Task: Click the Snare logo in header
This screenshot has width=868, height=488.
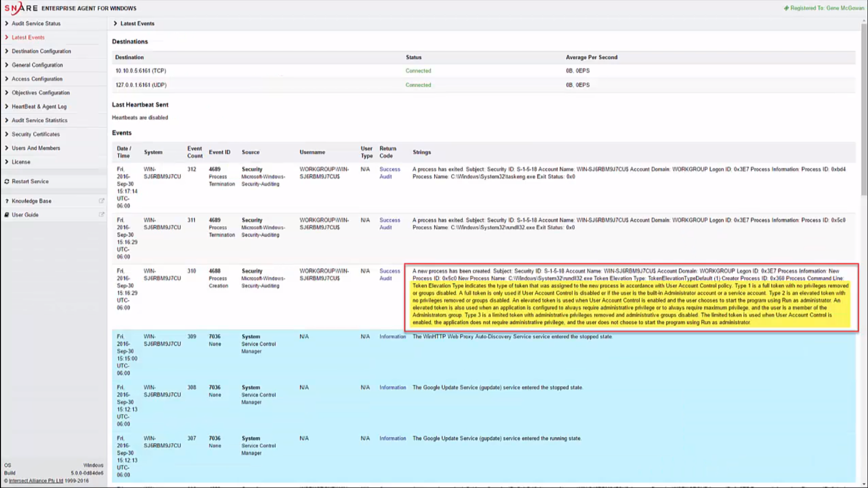Action: [x=21, y=8]
